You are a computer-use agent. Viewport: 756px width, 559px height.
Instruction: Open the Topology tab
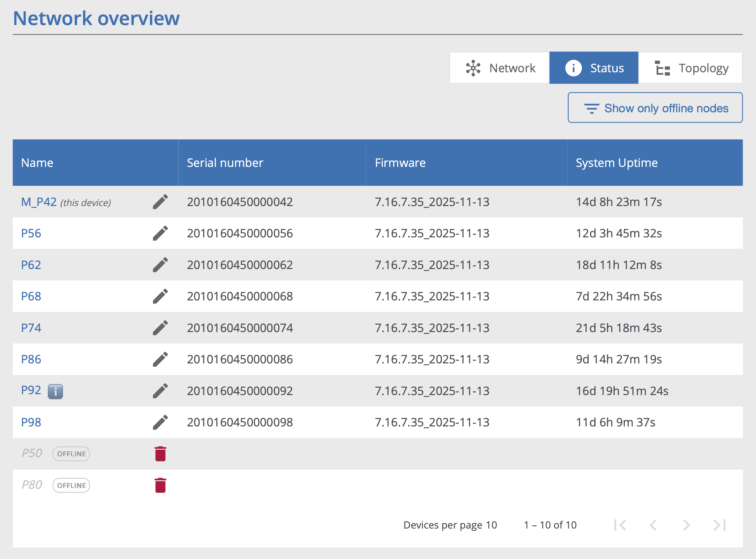(x=691, y=68)
